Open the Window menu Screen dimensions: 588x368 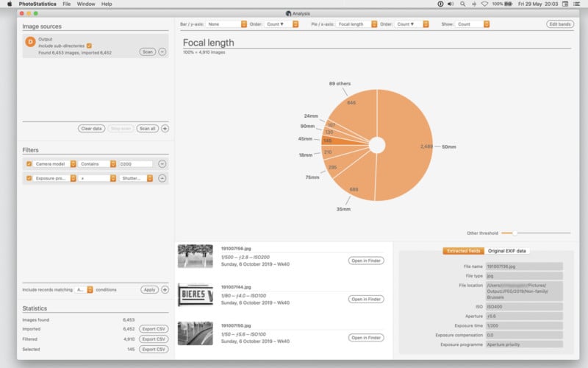coord(86,4)
